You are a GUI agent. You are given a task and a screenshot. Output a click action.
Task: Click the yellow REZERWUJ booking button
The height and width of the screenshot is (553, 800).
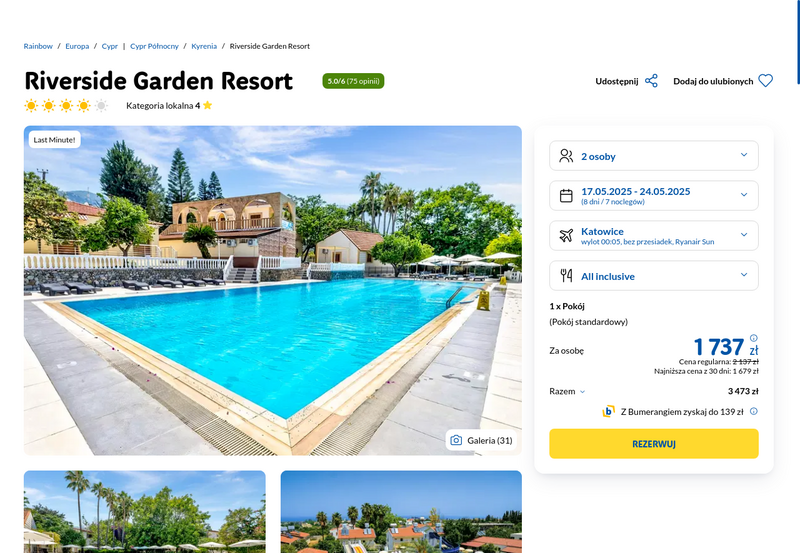pyautogui.click(x=654, y=444)
